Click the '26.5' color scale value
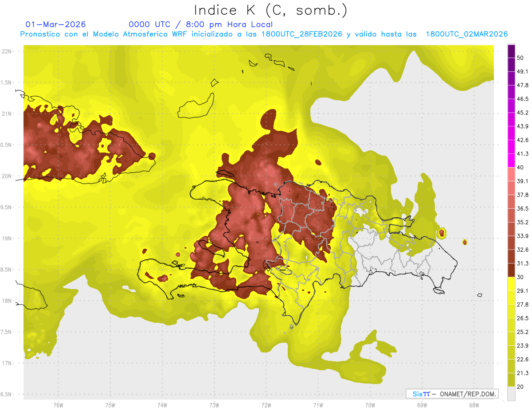This screenshot has width=532, height=411. point(523,318)
